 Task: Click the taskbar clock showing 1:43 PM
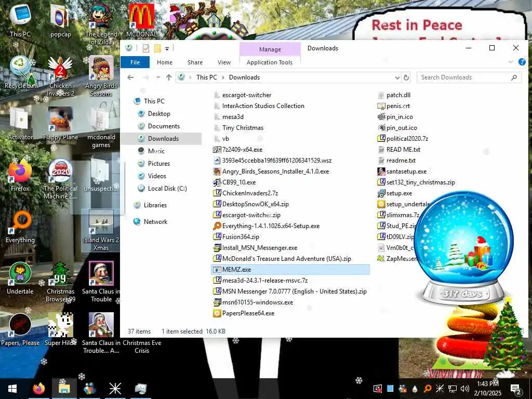click(x=487, y=389)
